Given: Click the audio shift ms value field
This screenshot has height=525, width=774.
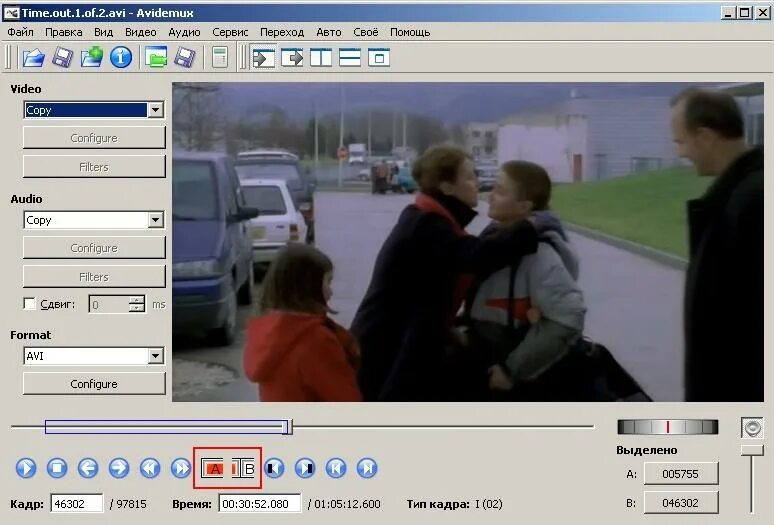Looking at the screenshot, I should [x=109, y=304].
